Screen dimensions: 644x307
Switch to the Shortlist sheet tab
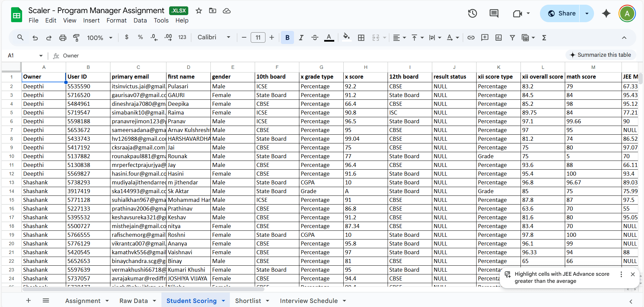pyautogui.click(x=248, y=301)
